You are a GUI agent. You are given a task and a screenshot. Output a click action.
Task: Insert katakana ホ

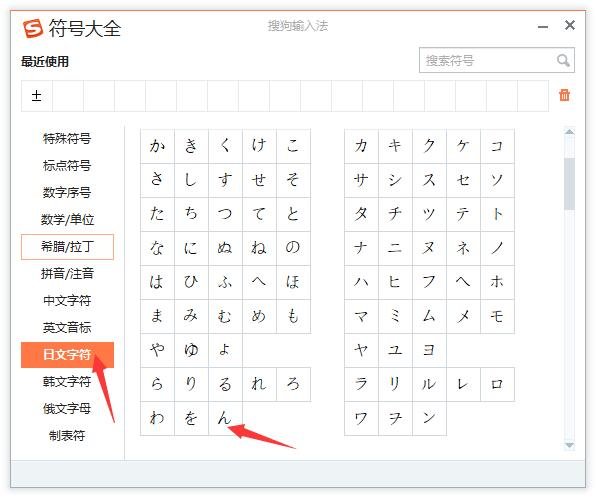[497, 282]
